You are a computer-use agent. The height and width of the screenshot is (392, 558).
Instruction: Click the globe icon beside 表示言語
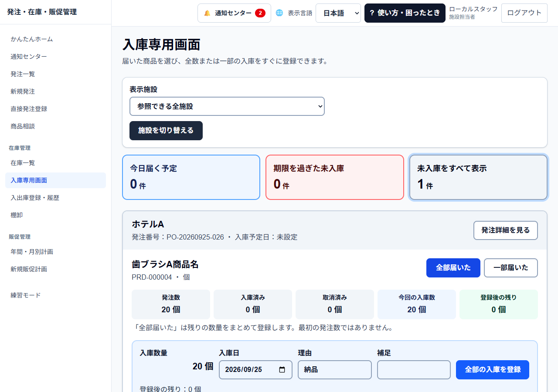(x=279, y=13)
